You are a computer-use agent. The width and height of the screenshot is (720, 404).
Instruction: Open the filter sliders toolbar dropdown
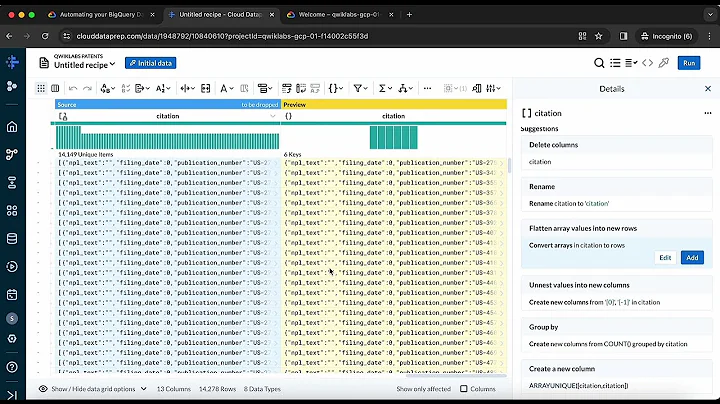(x=494, y=88)
